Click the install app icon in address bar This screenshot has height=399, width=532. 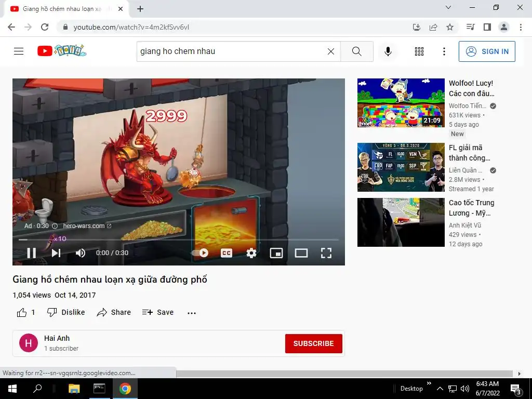417,27
